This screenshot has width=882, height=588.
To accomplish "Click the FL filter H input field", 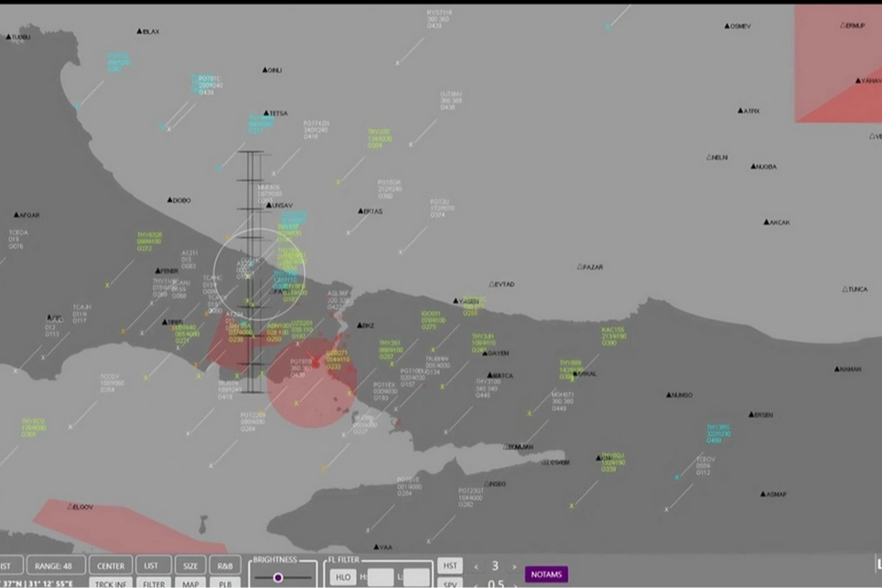I will tap(381, 577).
